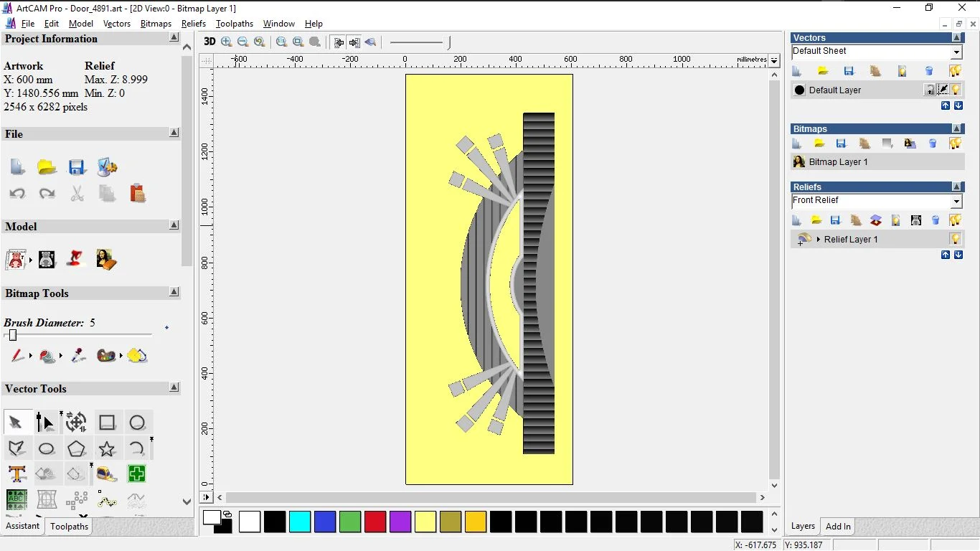Click the Undo arrow icon
Screen dimensions: 980x551
tap(17, 194)
